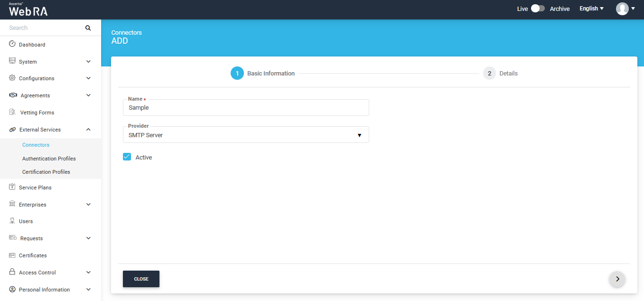This screenshot has height=301, width=644.
Task: Collapse the External Services section
Action: (88, 130)
